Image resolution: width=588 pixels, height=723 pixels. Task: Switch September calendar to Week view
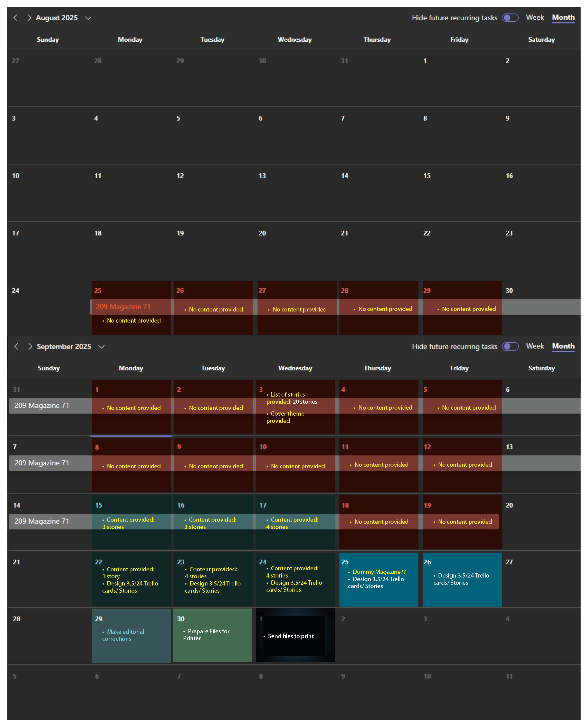[x=535, y=346]
